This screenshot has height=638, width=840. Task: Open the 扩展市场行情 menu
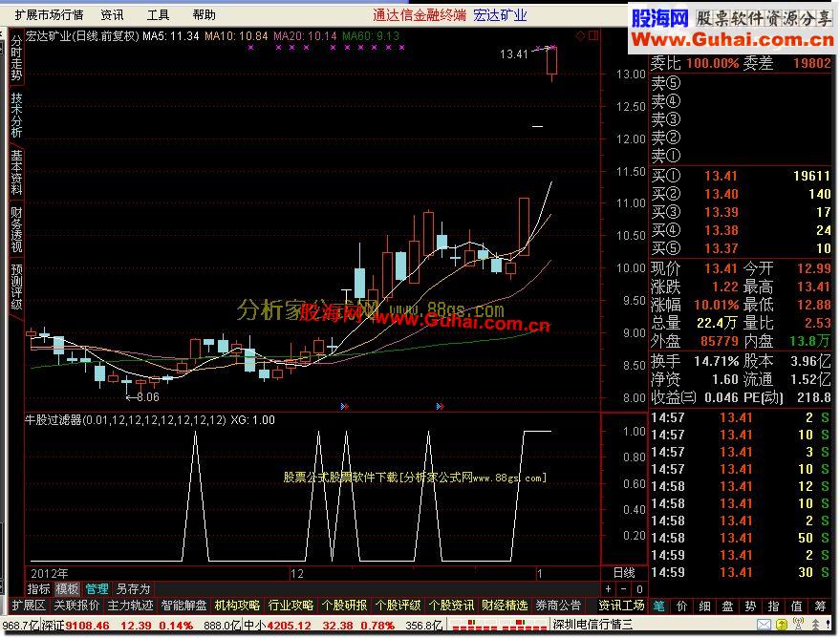50,14
